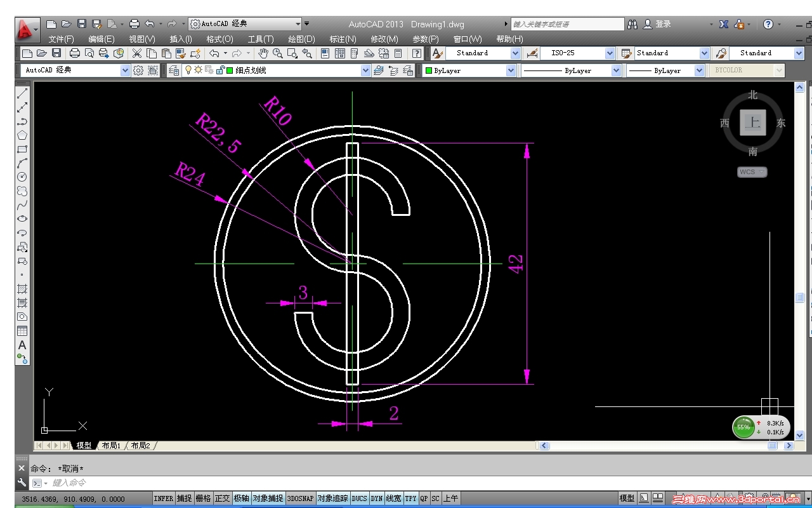Select the Circle draw tool
The width and height of the screenshot is (812, 508).
click(22, 177)
